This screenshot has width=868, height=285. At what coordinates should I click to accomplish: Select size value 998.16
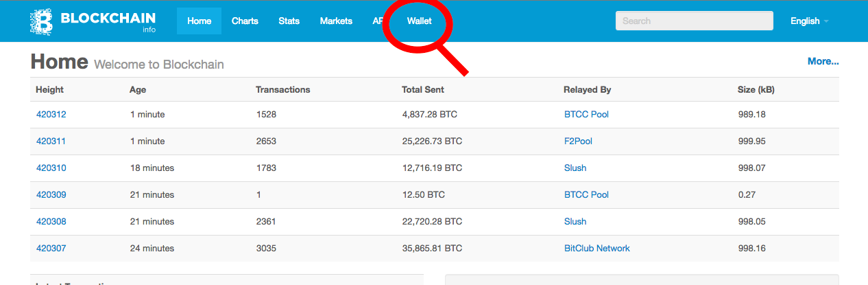point(751,248)
